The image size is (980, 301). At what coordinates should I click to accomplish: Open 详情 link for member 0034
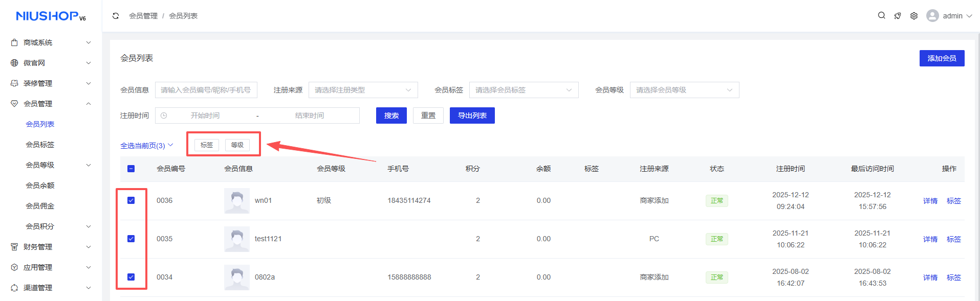(930, 277)
